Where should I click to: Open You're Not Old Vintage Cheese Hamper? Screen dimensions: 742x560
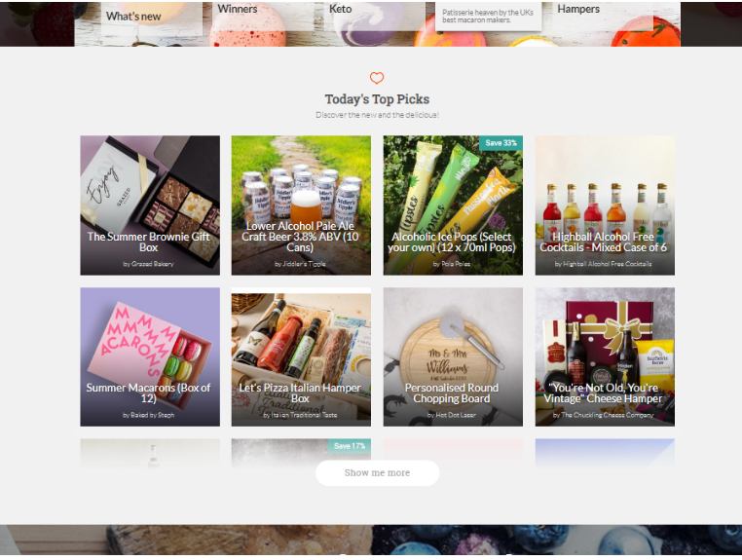coord(605,356)
